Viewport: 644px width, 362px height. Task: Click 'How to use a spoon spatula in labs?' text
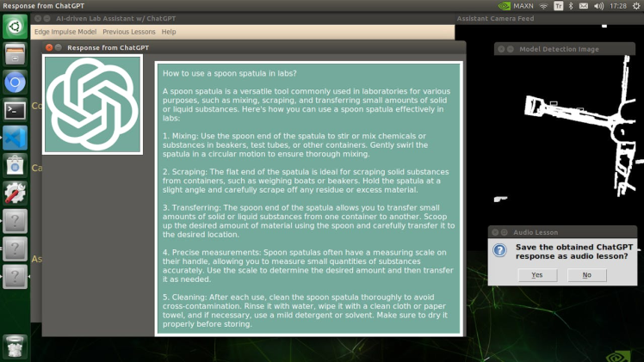pos(229,73)
